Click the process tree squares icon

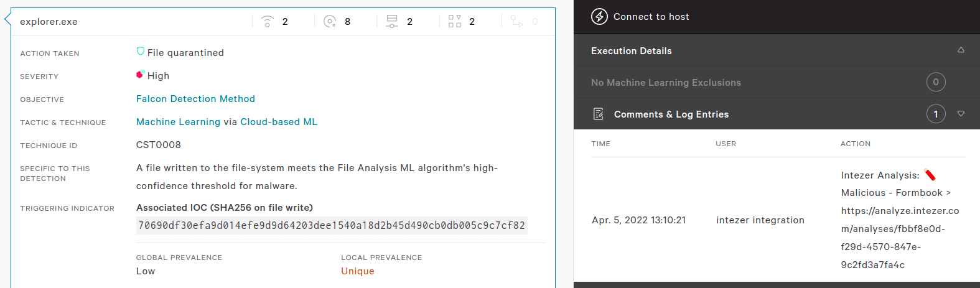tap(455, 21)
